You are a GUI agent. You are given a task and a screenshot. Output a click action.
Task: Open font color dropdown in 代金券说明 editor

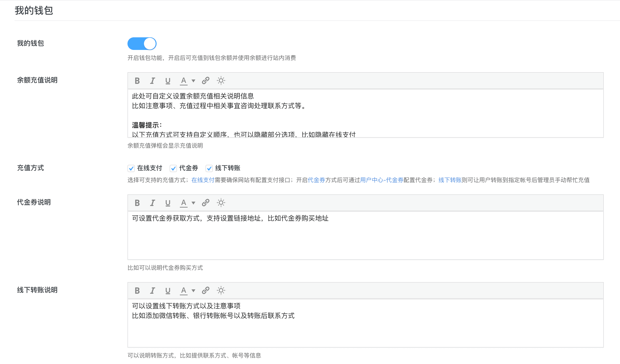click(x=193, y=203)
